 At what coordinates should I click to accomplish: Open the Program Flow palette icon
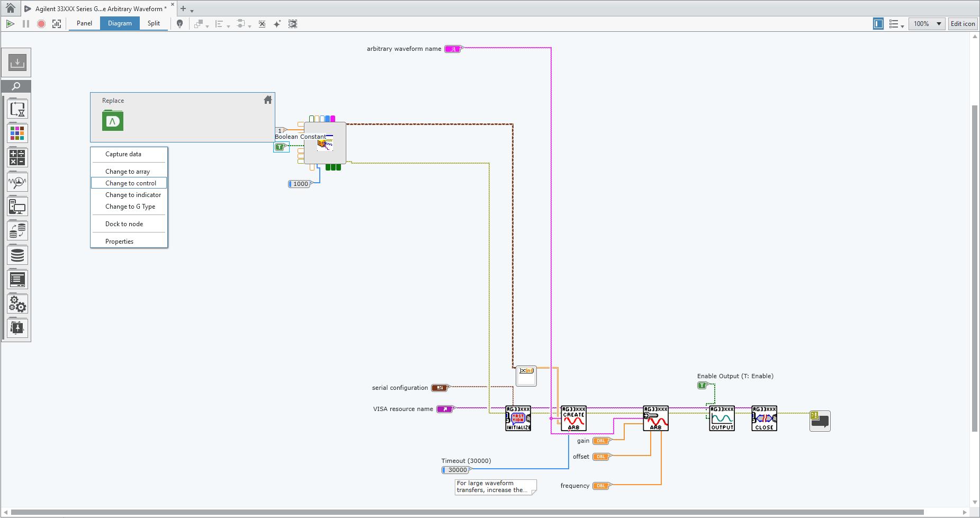click(x=17, y=109)
